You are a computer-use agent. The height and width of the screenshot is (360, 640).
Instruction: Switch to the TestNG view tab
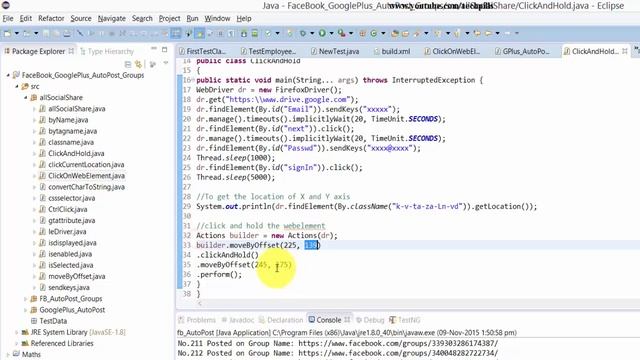(405, 320)
